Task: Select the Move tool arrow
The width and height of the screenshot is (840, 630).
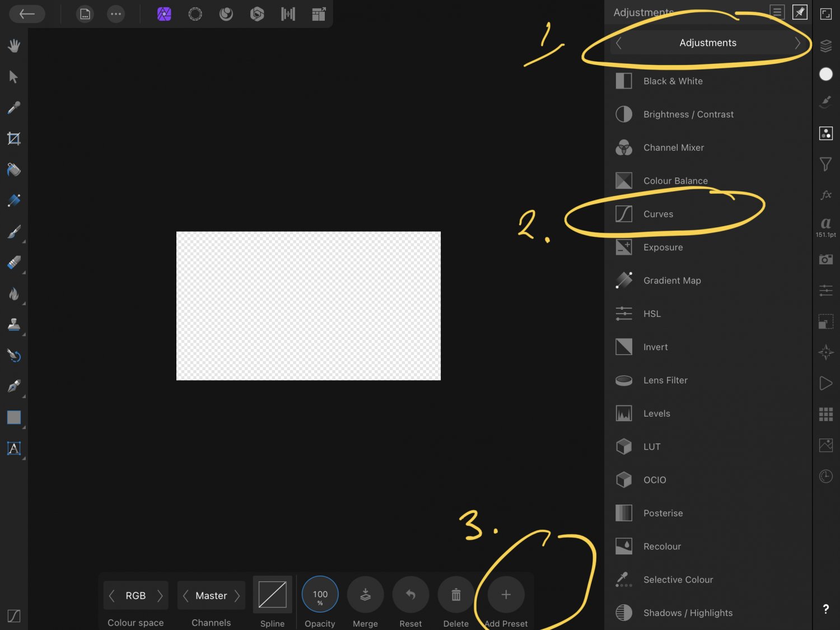Action: [14, 77]
